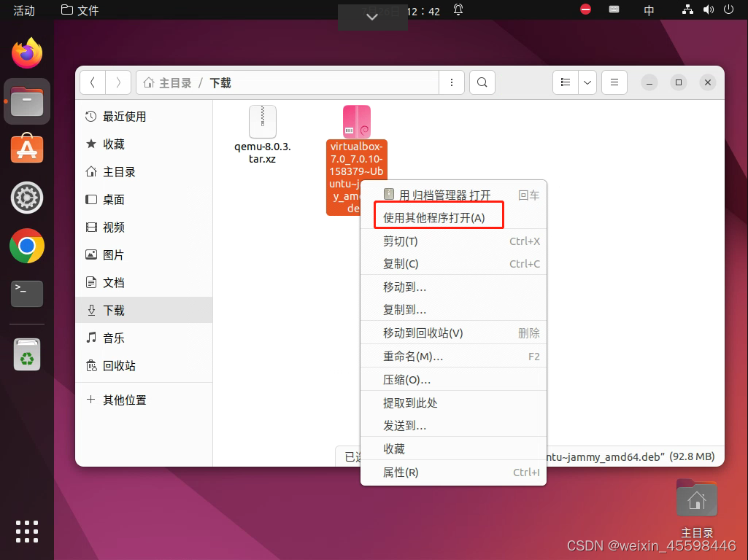Open notification bell in top bar
748x560 pixels.
tap(458, 9)
